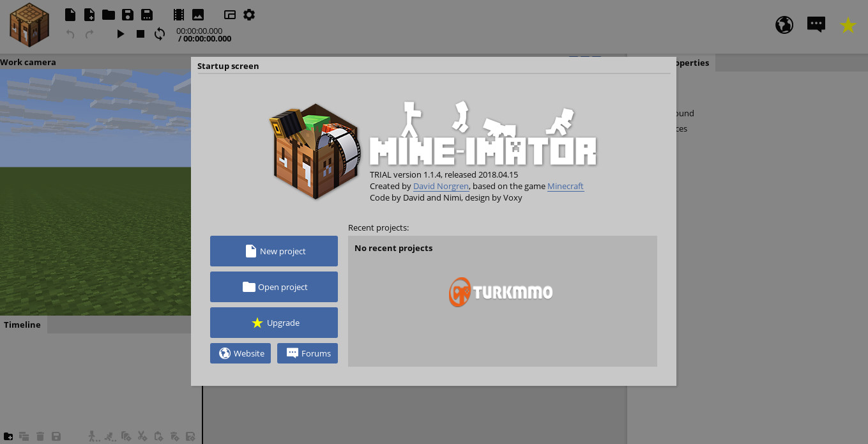Click the "Recent projects:" label
868x444 pixels.
[378, 227]
